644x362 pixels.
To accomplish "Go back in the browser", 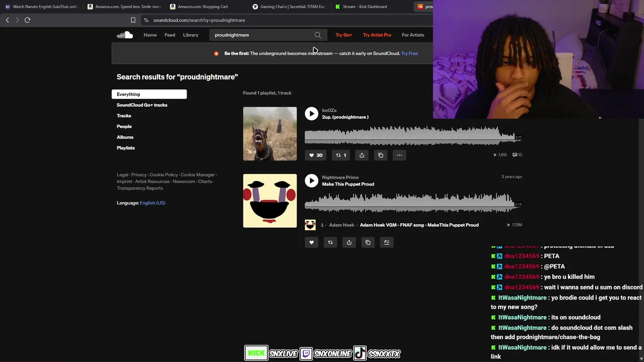I will pyautogui.click(x=7, y=20).
